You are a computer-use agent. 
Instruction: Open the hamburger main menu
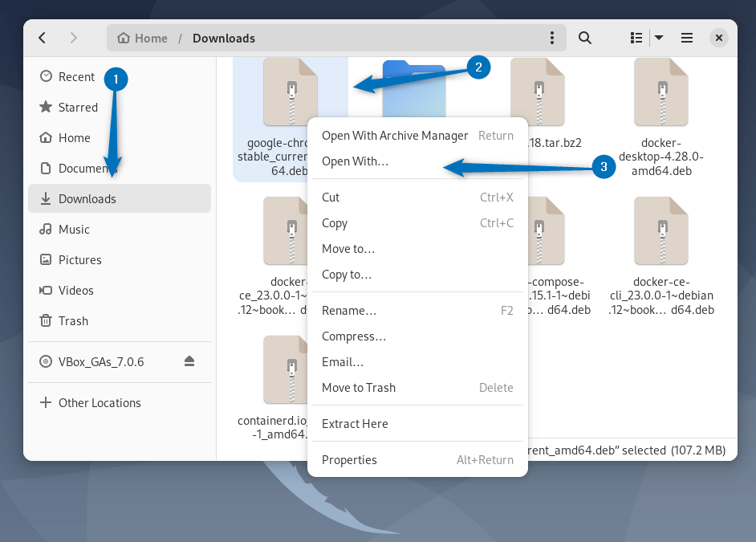(x=687, y=38)
